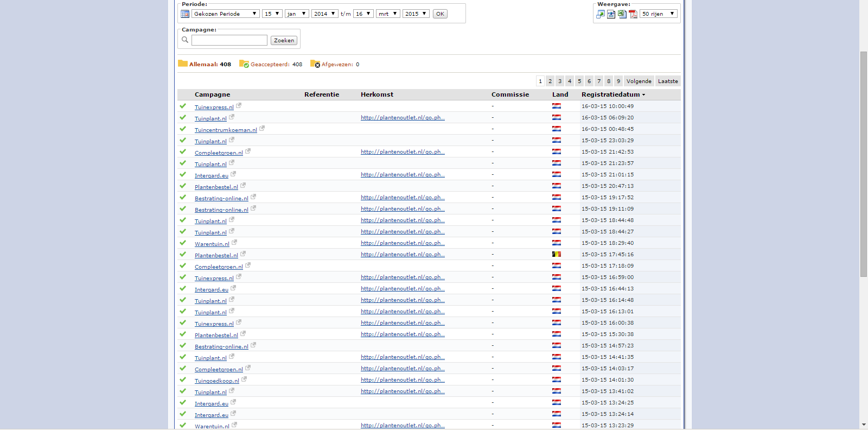Click the Afgewezen: 0 filter label
This screenshot has height=430, width=868.
coord(340,64)
